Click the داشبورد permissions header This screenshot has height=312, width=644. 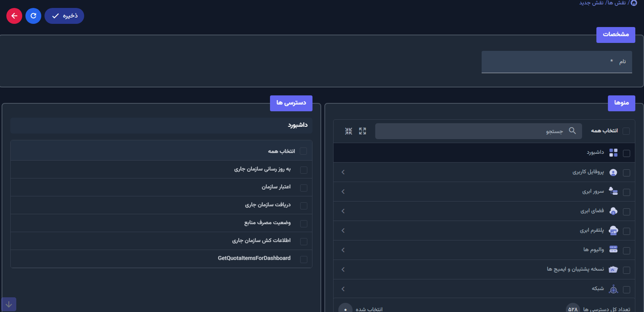(161, 125)
